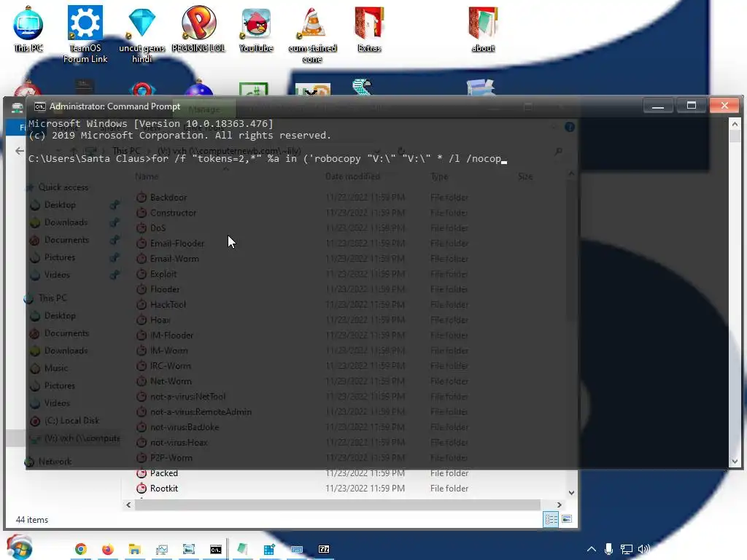Viewport: 747px width, 560px height.
Task: Click the Packed folder's sync icon
Action: (142, 472)
